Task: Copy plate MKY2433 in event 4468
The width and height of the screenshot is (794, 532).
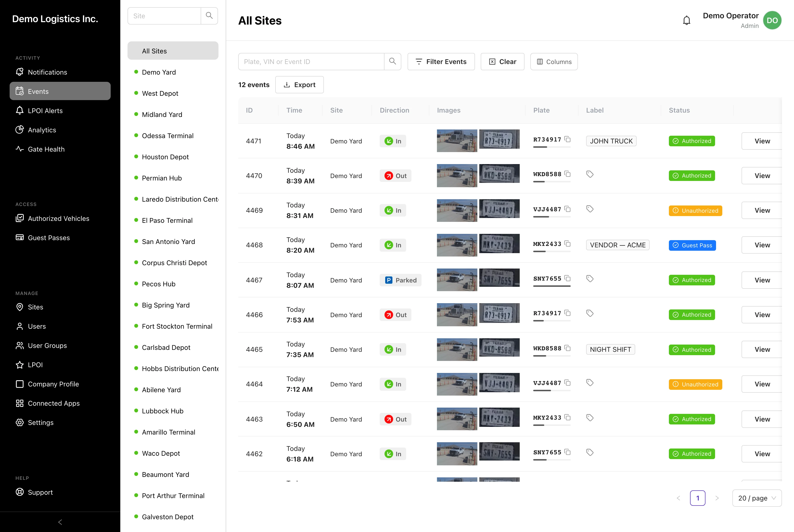Action: click(567, 244)
